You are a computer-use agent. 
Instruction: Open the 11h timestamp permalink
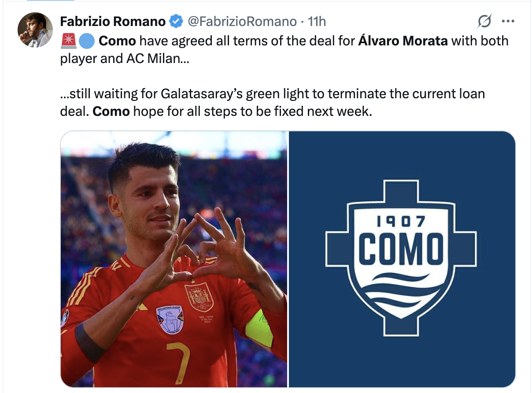pos(317,21)
